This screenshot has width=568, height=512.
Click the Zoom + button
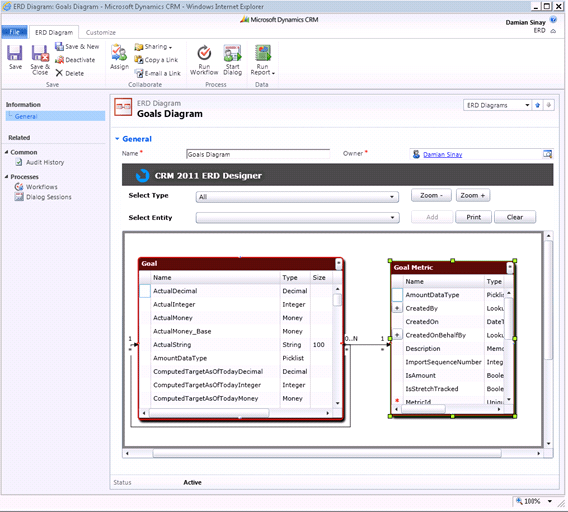[472, 195]
